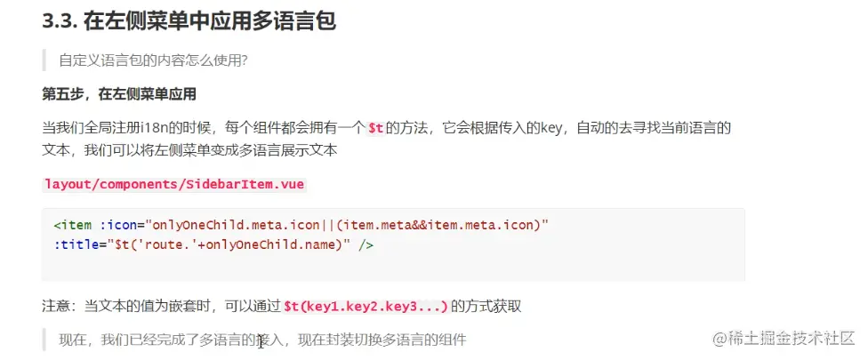Click the inline code $t(key1.key2.key3...)
This screenshot has width=868, height=360.
366,307
